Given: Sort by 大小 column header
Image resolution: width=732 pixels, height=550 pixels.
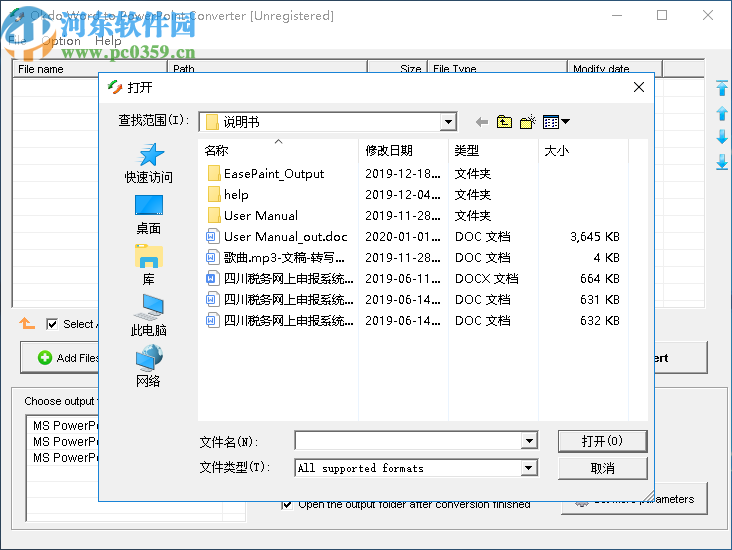Looking at the screenshot, I should (x=584, y=150).
